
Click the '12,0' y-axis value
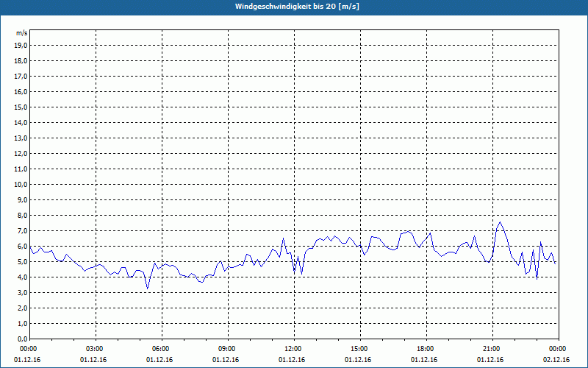pos(21,154)
